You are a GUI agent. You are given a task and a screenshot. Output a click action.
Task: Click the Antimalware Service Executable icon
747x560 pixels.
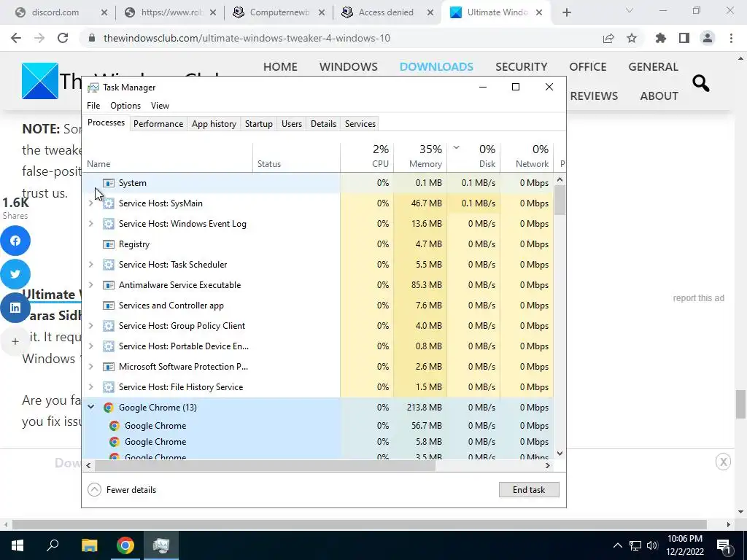point(109,285)
